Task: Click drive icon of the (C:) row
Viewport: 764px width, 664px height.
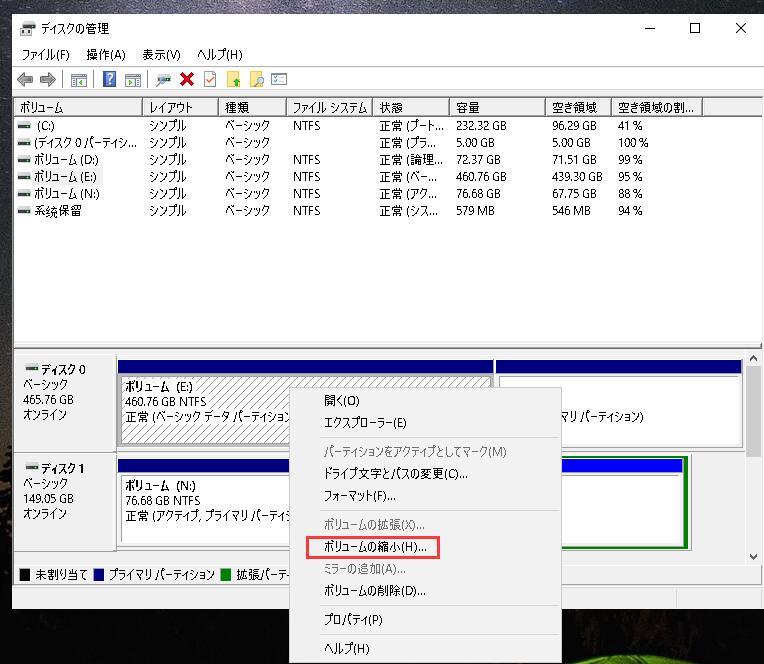Action: (x=24, y=126)
